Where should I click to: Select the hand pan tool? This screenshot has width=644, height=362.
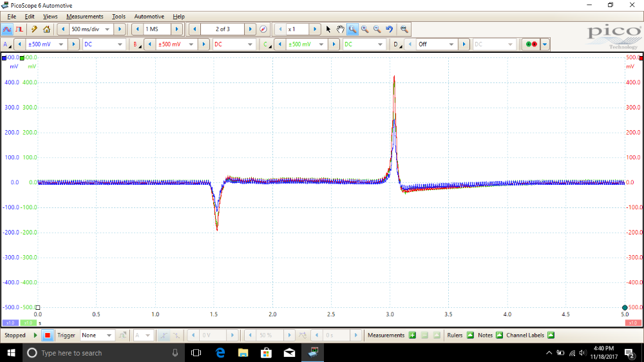[339, 29]
